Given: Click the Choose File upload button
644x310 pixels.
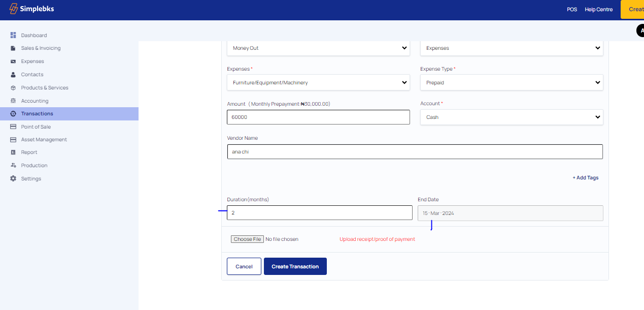Looking at the screenshot, I should [x=247, y=239].
